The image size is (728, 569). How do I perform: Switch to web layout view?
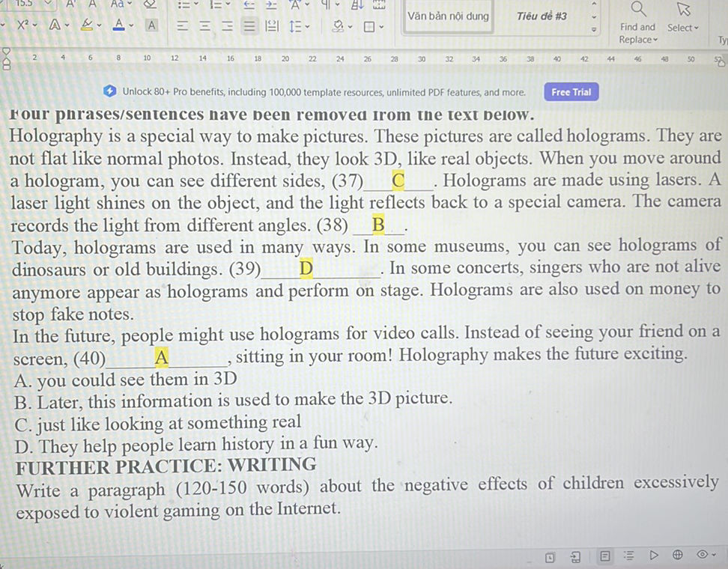[x=677, y=556]
